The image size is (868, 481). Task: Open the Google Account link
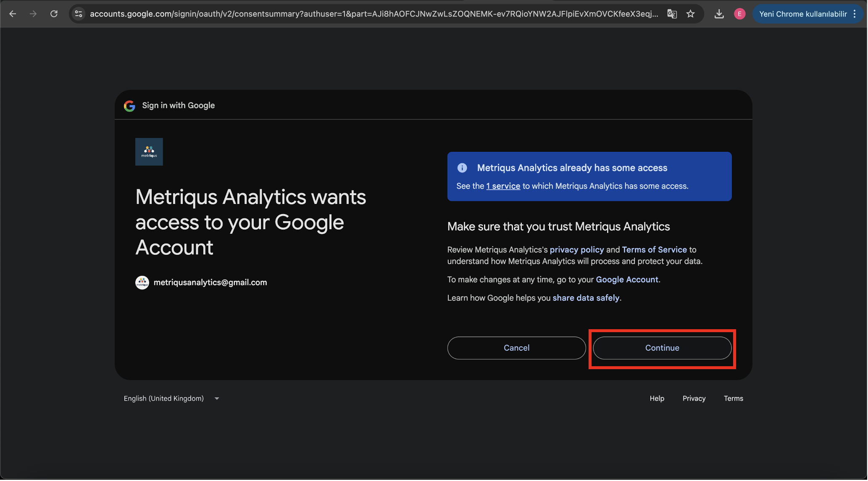point(627,280)
